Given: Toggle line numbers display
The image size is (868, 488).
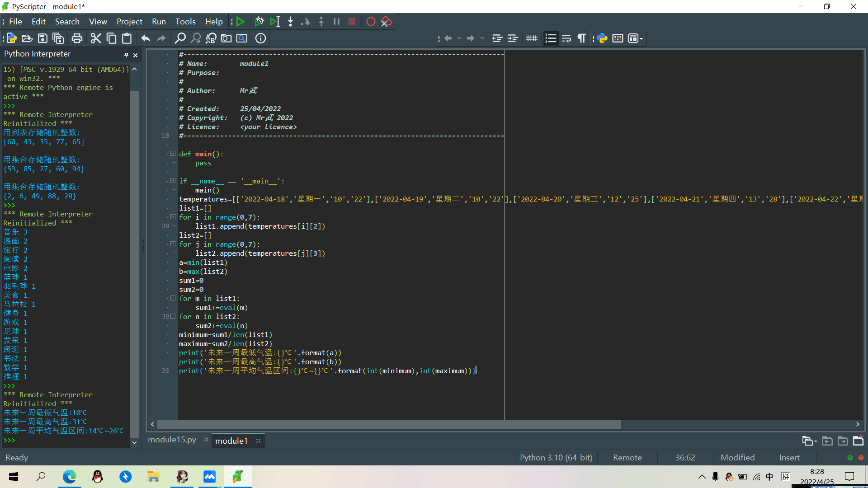Looking at the screenshot, I should (x=551, y=38).
